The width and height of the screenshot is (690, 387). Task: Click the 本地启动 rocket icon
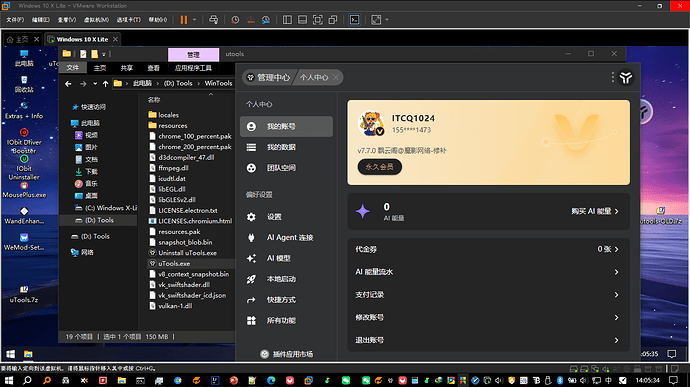pos(251,279)
